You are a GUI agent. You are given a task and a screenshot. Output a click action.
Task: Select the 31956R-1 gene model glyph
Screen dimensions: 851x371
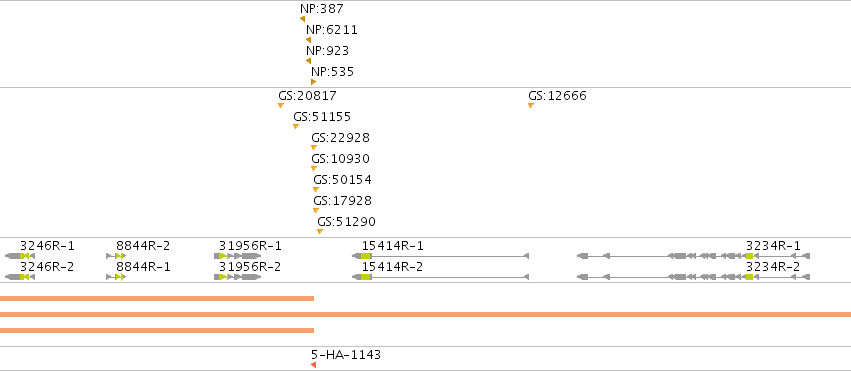pos(238,256)
